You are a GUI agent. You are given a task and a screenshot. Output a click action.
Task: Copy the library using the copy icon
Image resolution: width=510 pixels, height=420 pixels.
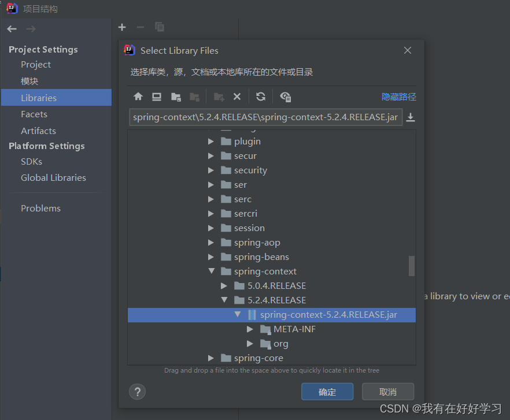[x=160, y=27]
